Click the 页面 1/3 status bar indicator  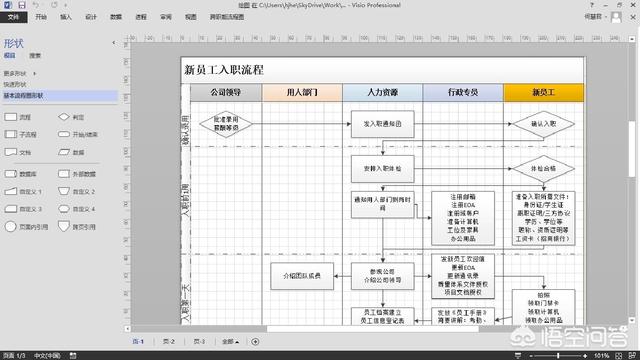(x=14, y=356)
